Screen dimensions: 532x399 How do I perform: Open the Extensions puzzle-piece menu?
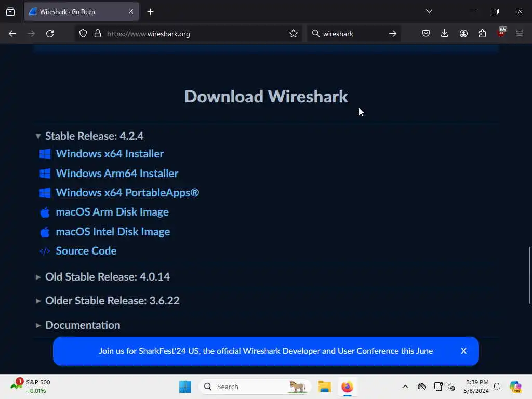(x=482, y=33)
